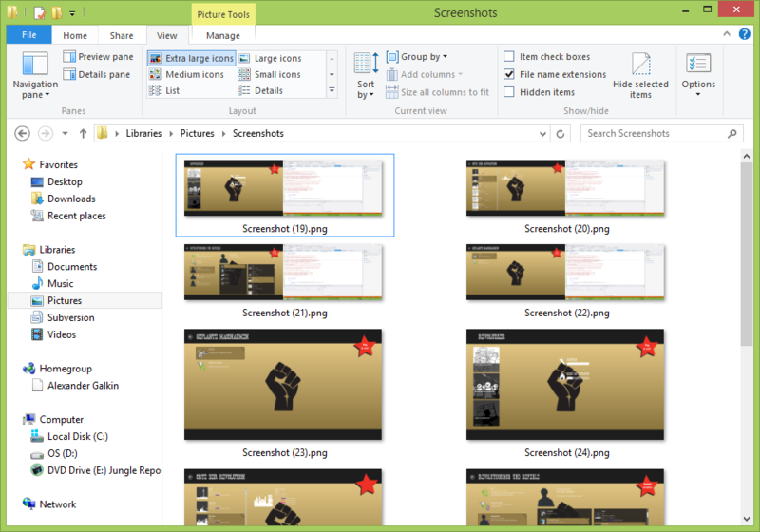Screen dimensions: 760x532
Task: Uncheck File name extensions
Action: point(509,74)
